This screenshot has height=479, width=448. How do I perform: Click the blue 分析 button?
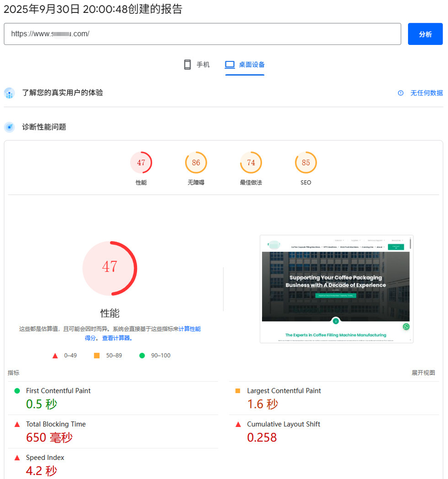click(425, 34)
